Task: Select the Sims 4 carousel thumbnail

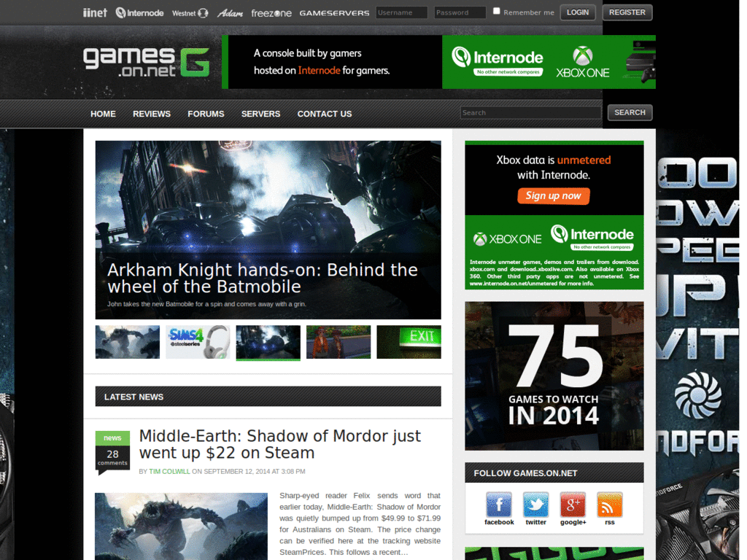Action: pyautogui.click(x=197, y=341)
